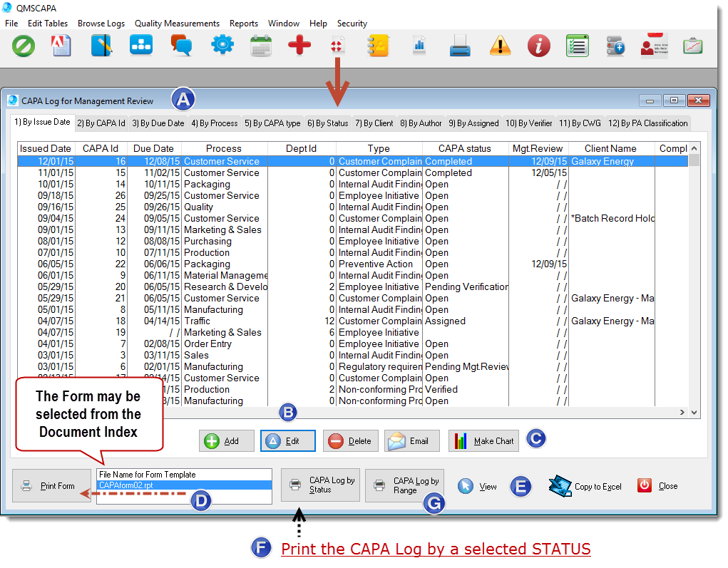Click the trend graph icon at far right
The height and width of the screenshot is (568, 728).
coord(692,45)
